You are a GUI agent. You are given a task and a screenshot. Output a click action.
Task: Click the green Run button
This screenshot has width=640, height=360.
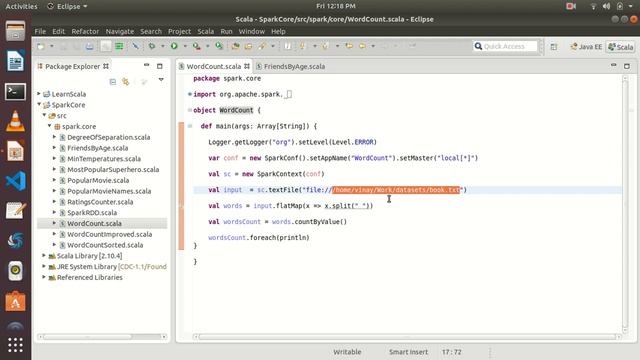174,46
